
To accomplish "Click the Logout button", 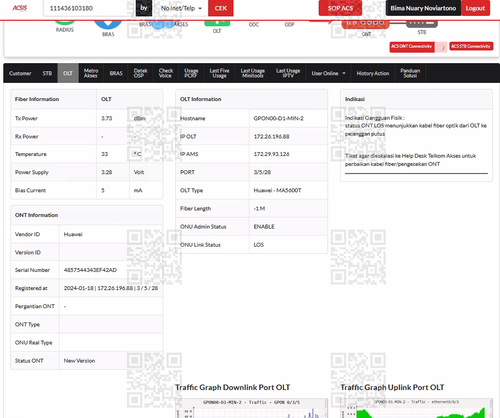I will click(x=475, y=8).
